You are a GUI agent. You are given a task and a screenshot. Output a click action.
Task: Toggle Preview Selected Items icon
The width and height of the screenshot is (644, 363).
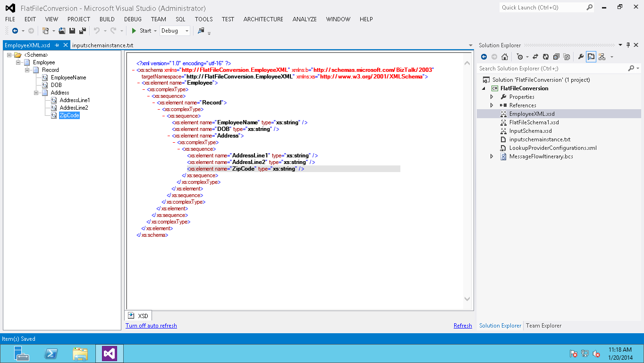[591, 57]
